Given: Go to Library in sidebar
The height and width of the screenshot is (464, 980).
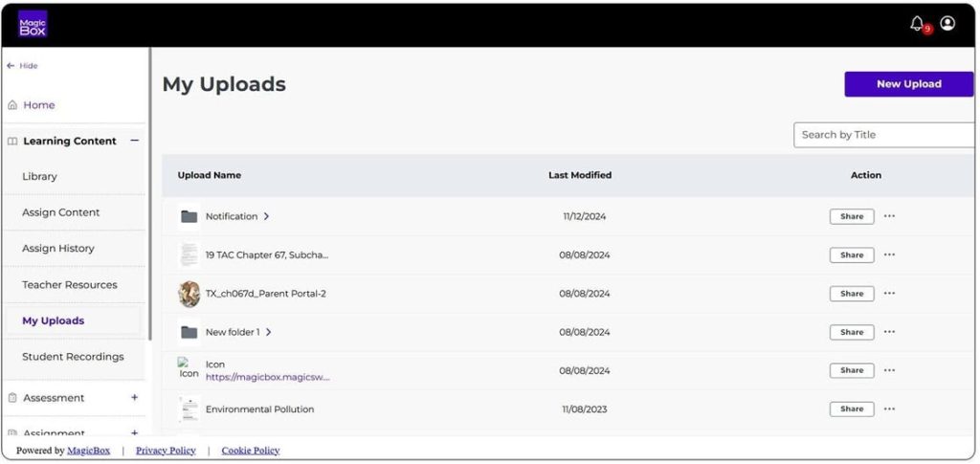Looking at the screenshot, I should 39,176.
